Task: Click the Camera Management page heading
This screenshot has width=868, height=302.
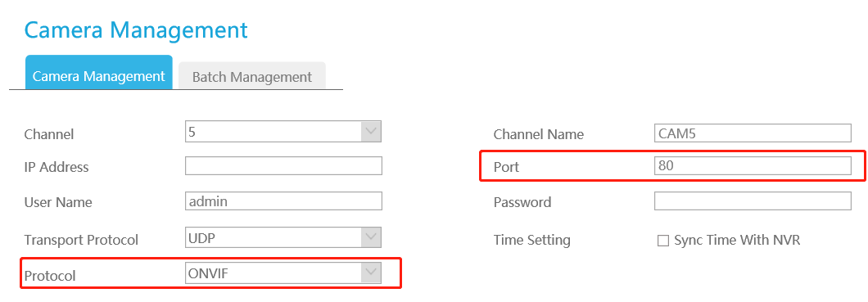Action: 136,29
